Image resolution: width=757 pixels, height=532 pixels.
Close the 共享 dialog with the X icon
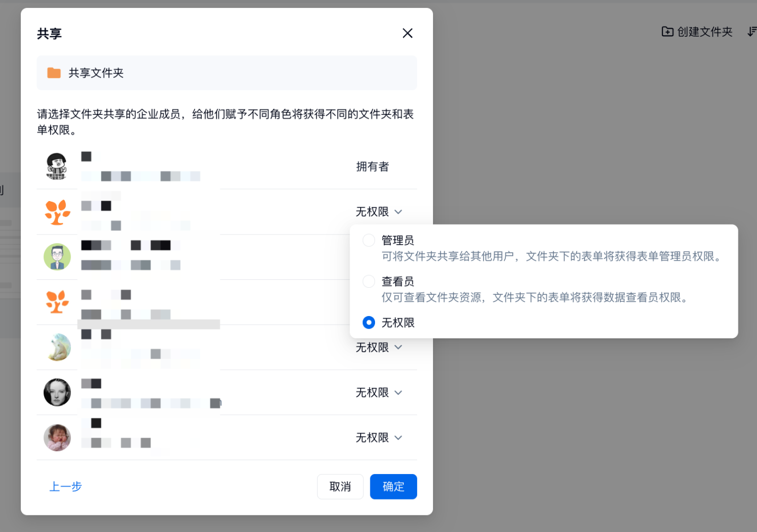click(407, 34)
